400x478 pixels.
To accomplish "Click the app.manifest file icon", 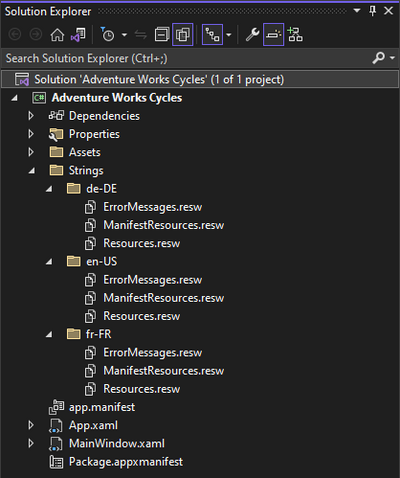I will coord(56,407).
